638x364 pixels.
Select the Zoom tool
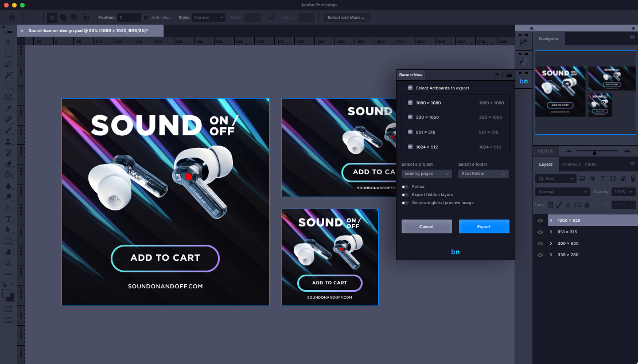(8, 263)
